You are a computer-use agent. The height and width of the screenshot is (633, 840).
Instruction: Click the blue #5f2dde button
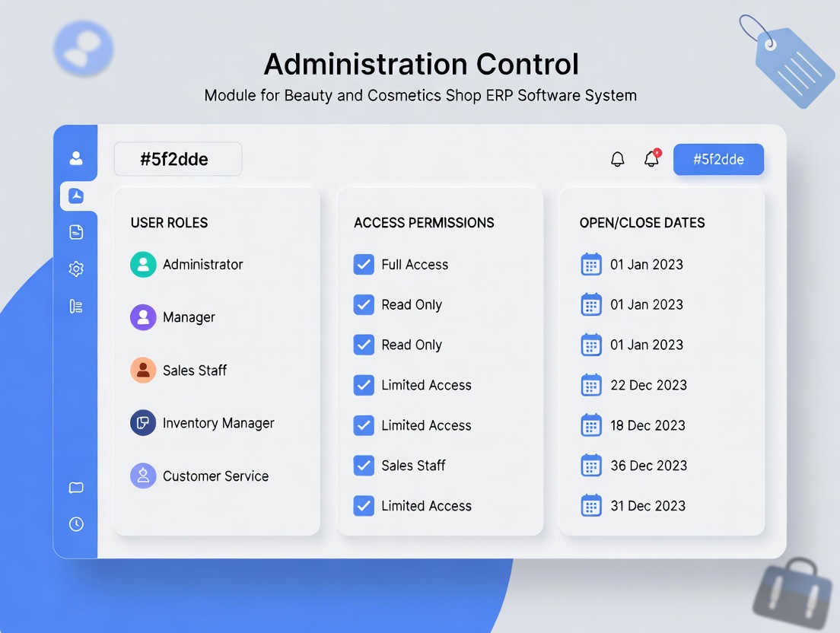(718, 160)
